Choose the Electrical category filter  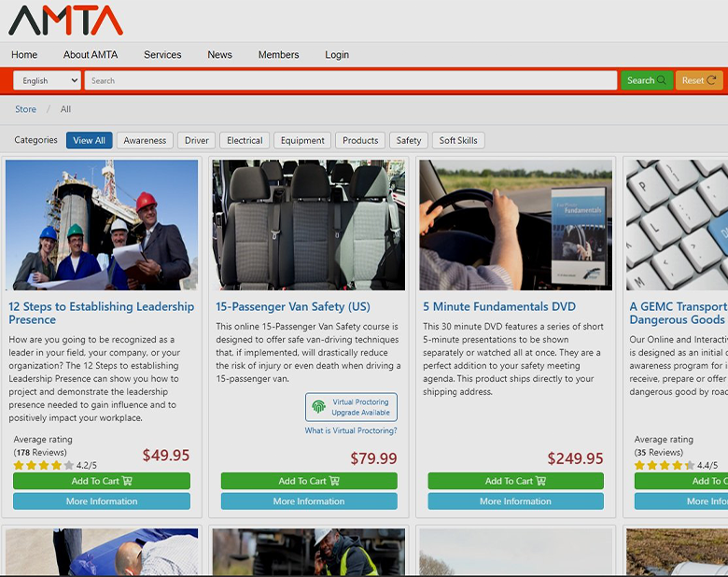click(x=245, y=141)
